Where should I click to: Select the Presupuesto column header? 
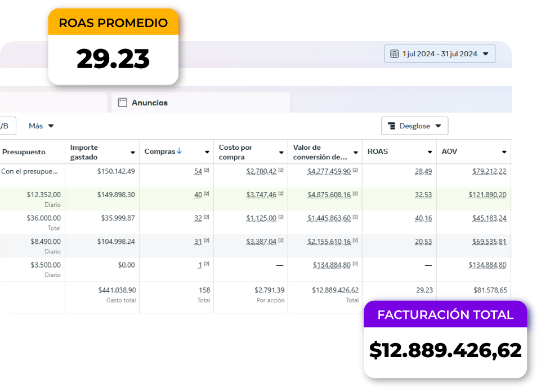(x=24, y=152)
